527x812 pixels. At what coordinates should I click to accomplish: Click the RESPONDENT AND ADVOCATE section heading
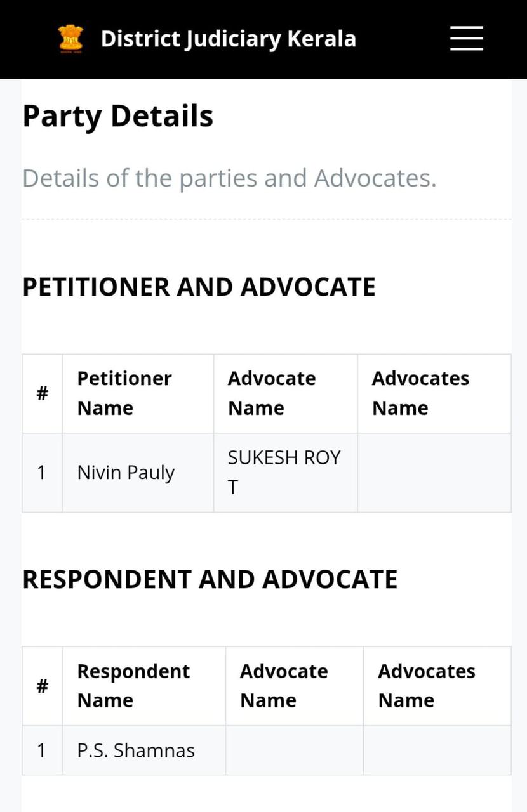pos(210,579)
